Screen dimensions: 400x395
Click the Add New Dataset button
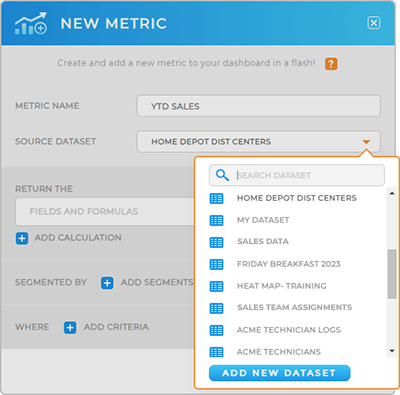(280, 373)
